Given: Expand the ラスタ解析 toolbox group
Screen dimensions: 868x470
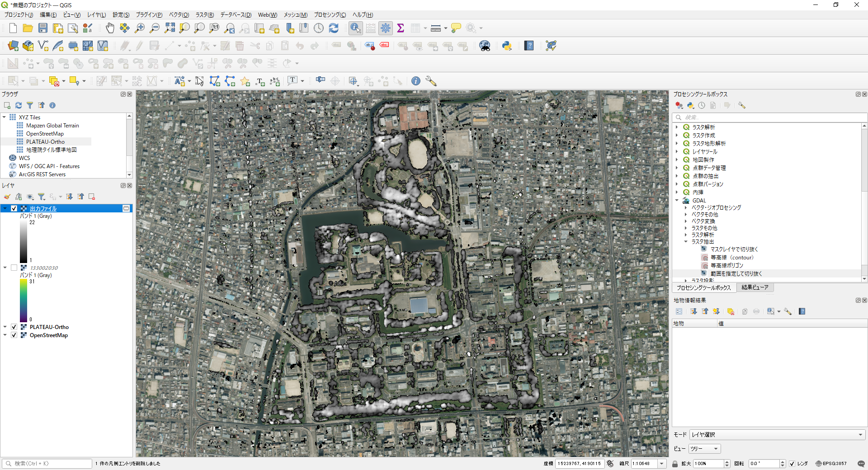Looking at the screenshot, I should pyautogui.click(x=677, y=127).
